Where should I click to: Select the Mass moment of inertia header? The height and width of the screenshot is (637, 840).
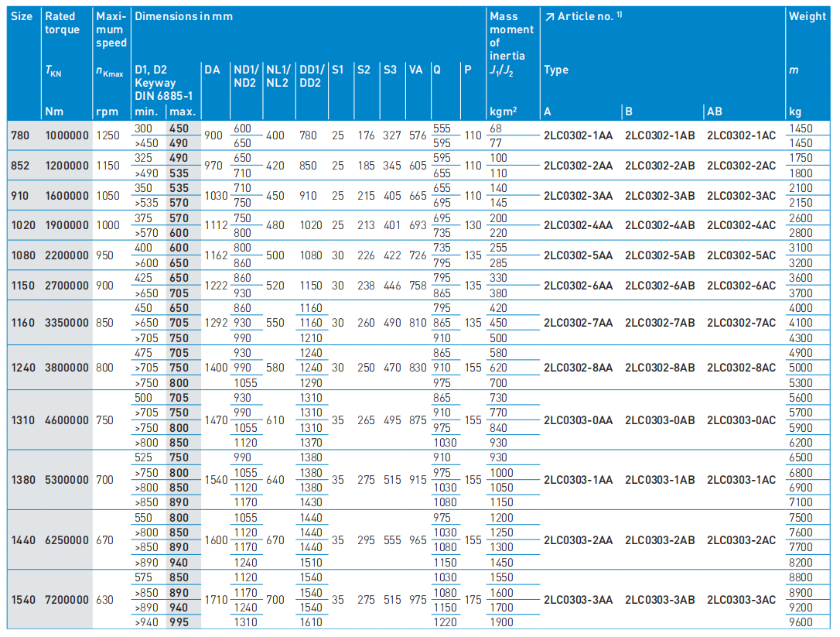pyautogui.click(x=511, y=36)
